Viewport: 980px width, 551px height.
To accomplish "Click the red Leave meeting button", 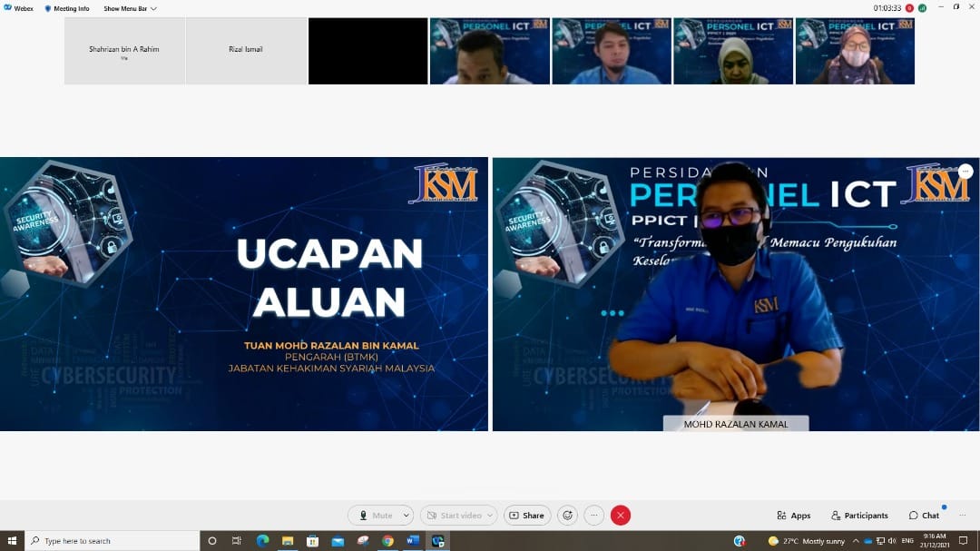I will 621,516.
